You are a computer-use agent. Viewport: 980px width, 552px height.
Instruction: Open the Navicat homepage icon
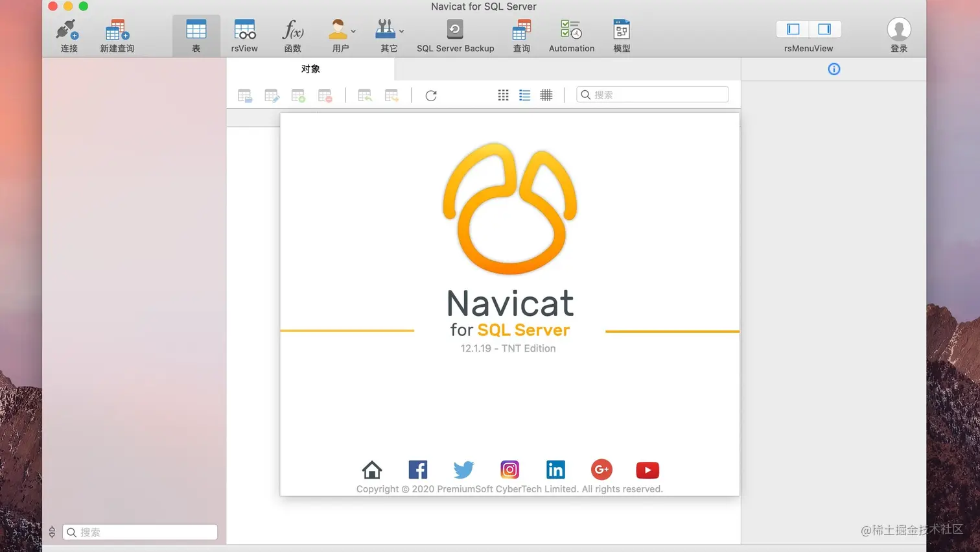pos(372,469)
